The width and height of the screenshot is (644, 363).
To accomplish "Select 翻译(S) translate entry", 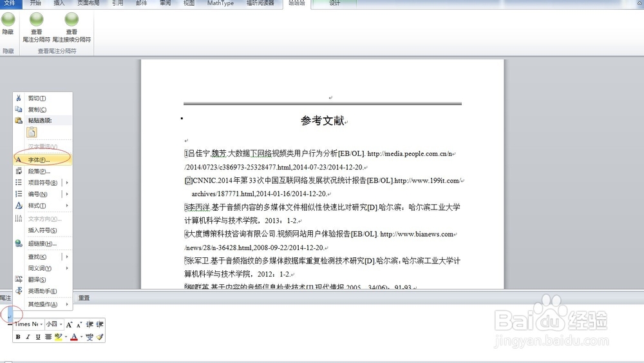I will [x=43, y=280].
